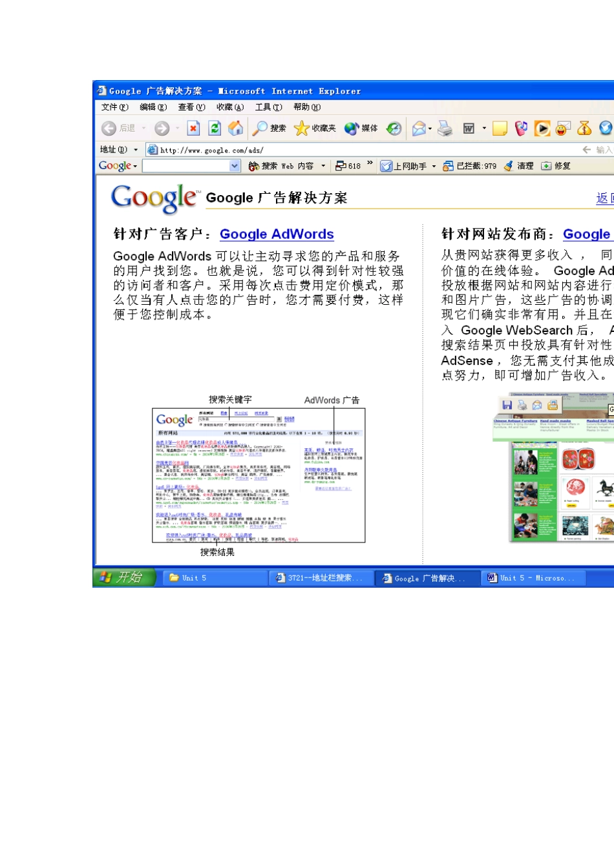The image size is (614, 868).
Task: Click the Print icon in the toolbar
Action: pos(445,129)
